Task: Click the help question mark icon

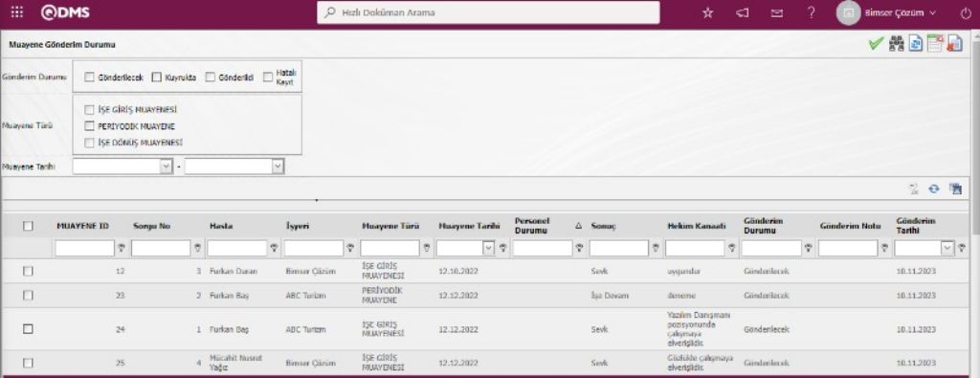Action: [x=812, y=12]
